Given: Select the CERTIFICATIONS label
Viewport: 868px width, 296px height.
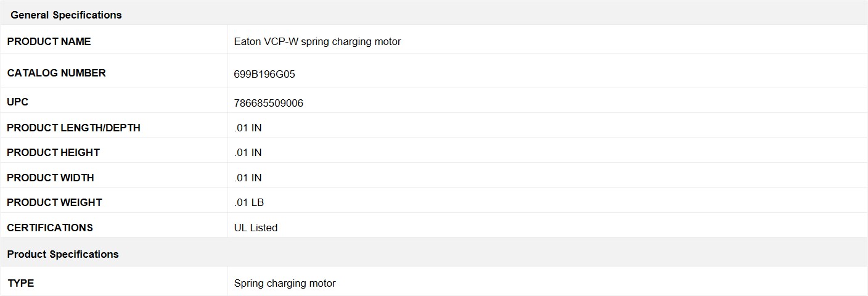Looking at the screenshot, I should [50, 228].
